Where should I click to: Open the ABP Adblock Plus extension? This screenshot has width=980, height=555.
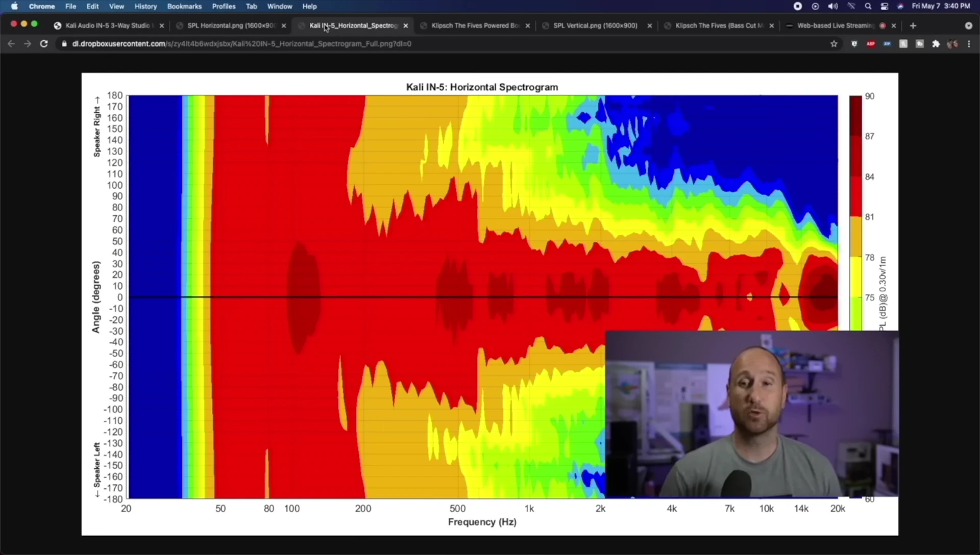(871, 44)
